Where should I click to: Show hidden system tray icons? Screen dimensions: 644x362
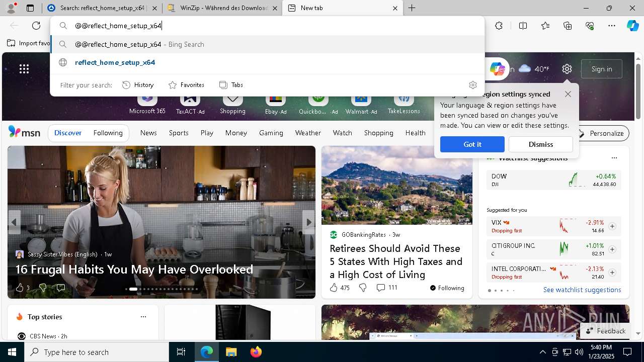(542, 352)
